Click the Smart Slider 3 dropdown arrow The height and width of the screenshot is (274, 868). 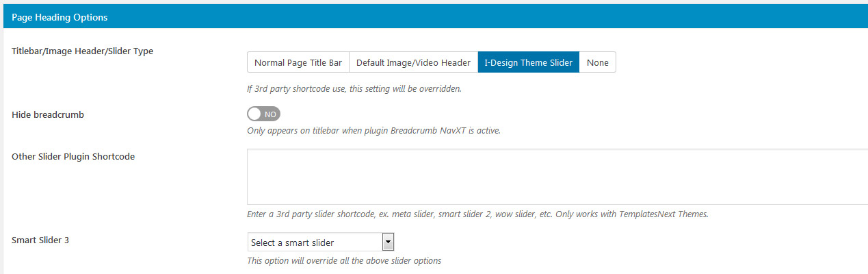[x=388, y=242]
